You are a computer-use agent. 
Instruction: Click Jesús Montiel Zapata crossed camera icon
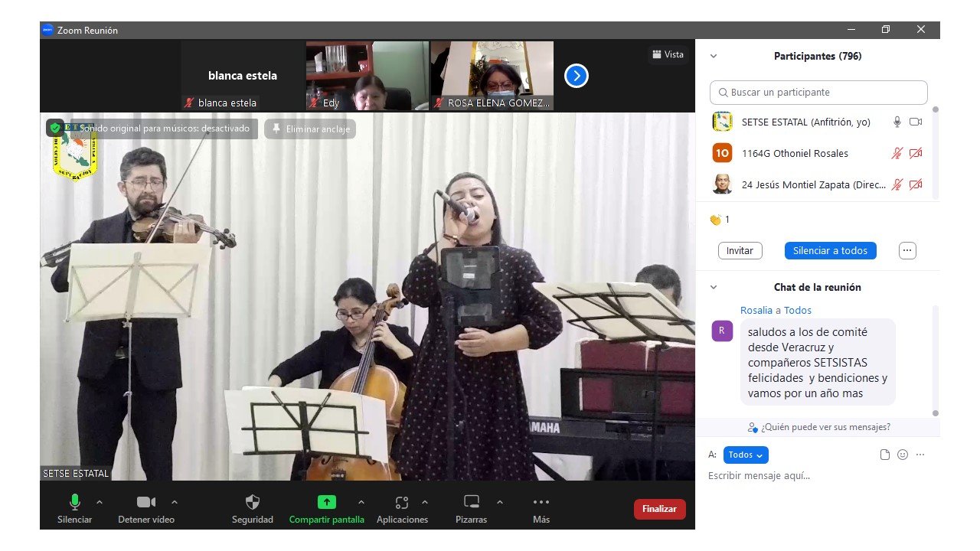pyautogui.click(x=916, y=184)
